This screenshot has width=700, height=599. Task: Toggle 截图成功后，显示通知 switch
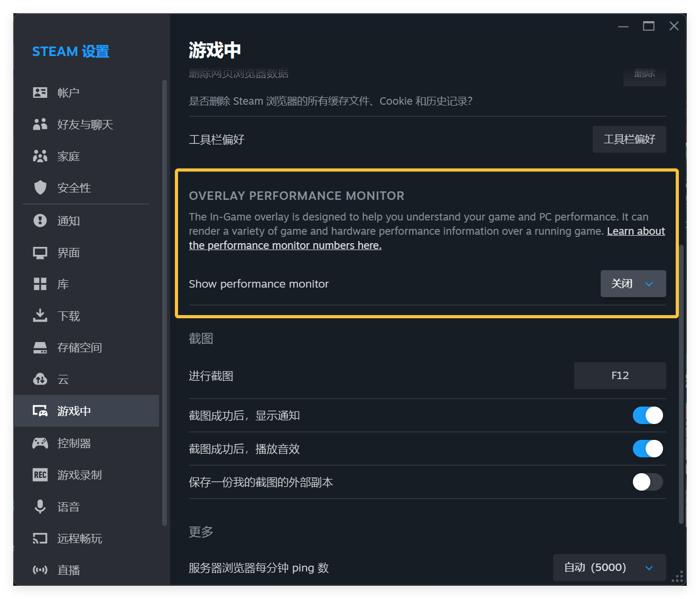[x=648, y=415]
